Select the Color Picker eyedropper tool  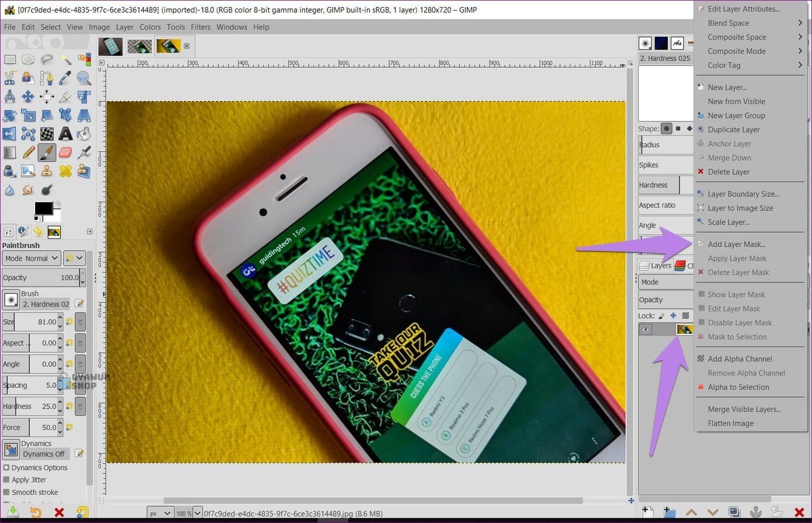tap(65, 78)
